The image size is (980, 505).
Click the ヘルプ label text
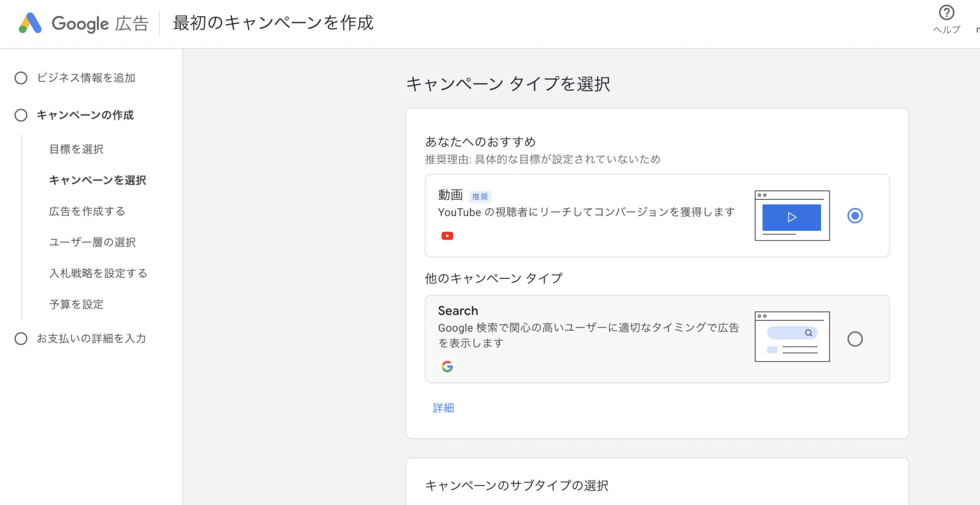(947, 30)
